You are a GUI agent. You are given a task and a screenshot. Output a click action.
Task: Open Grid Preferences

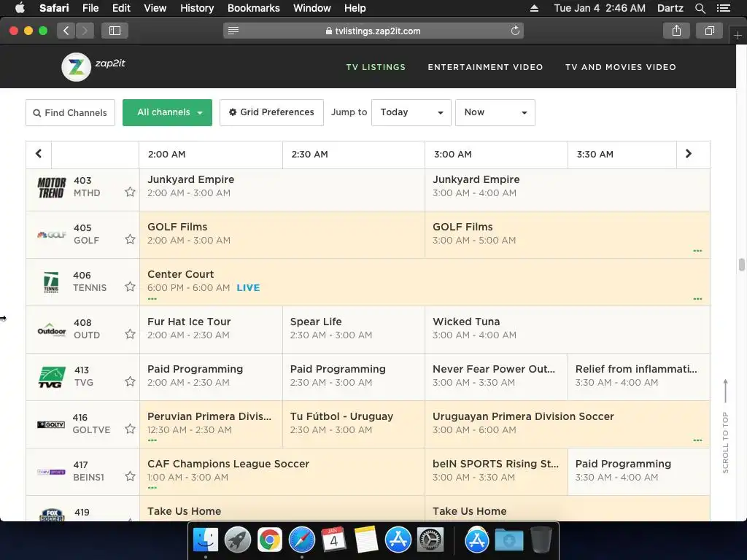[x=271, y=112]
